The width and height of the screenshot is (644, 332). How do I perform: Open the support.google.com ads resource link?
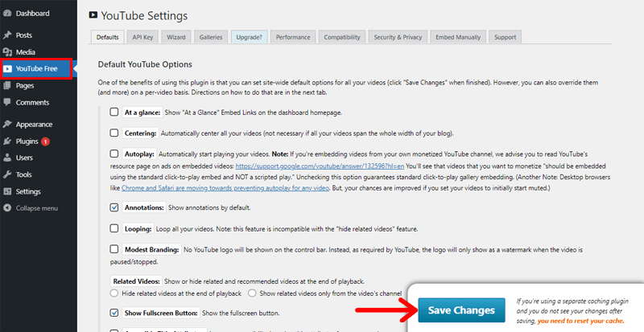(320, 166)
